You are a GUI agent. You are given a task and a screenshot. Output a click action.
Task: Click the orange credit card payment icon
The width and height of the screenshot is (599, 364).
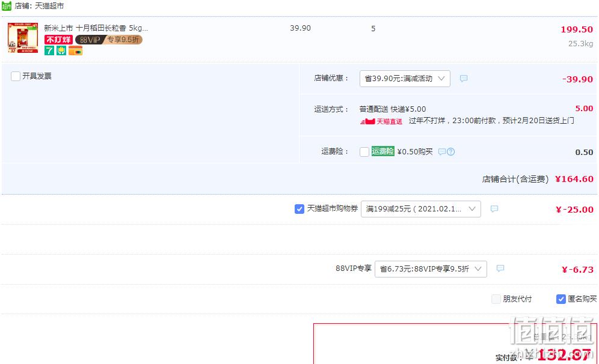click(x=76, y=50)
